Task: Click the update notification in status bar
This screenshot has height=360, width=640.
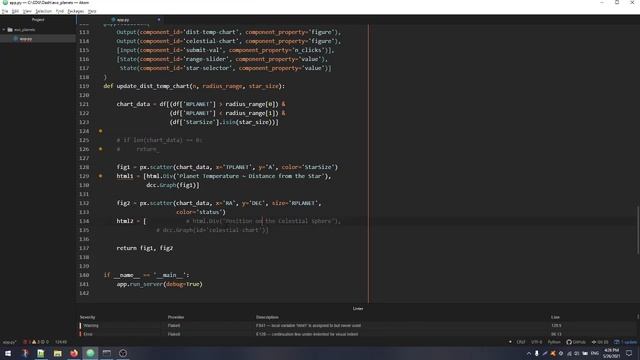Action: (x=626, y=342)
